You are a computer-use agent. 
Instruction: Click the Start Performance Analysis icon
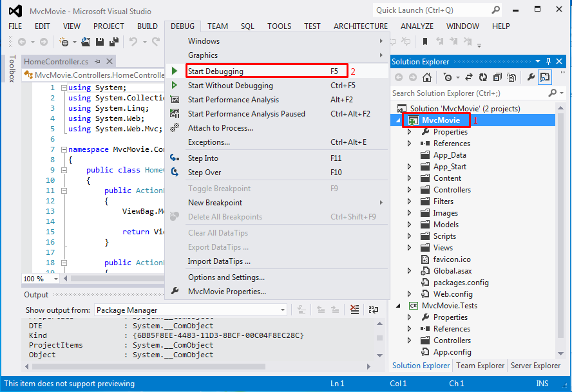175,100
